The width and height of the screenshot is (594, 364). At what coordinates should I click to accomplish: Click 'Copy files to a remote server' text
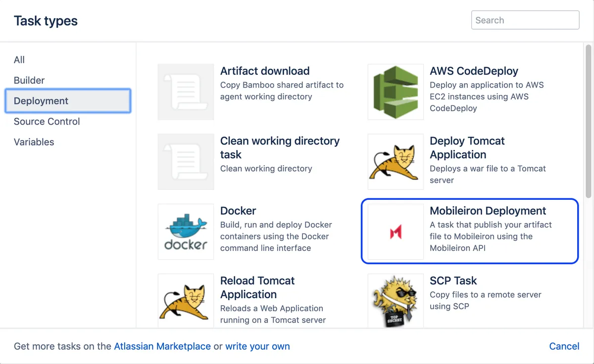tap(486, 300)
